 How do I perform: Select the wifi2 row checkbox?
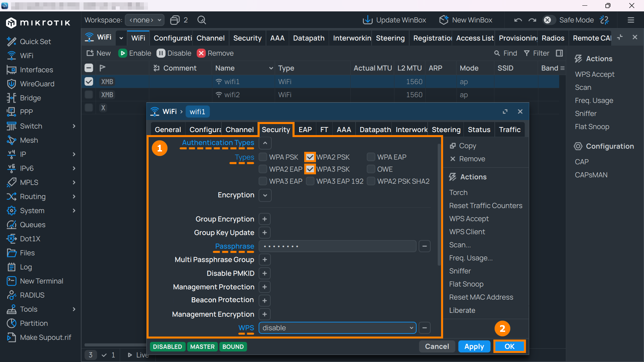(x=89, y=95)
